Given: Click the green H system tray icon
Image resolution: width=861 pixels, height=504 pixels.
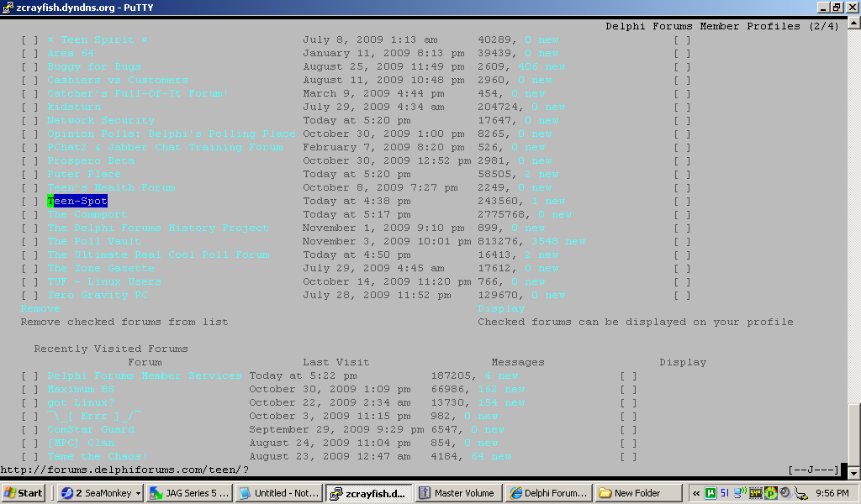Looking at the screenshot, I should point(710,493).
